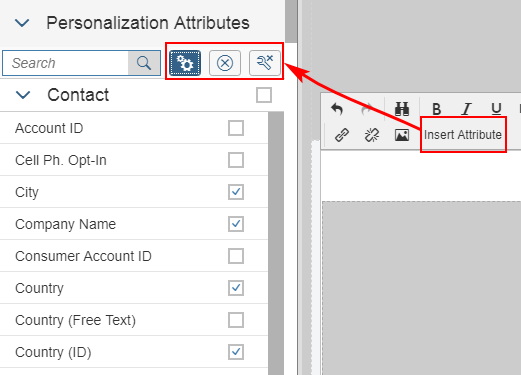This screenshot has width=521, height=375.
Task: Click the attribute Search input field
Action: pos(65,63)
